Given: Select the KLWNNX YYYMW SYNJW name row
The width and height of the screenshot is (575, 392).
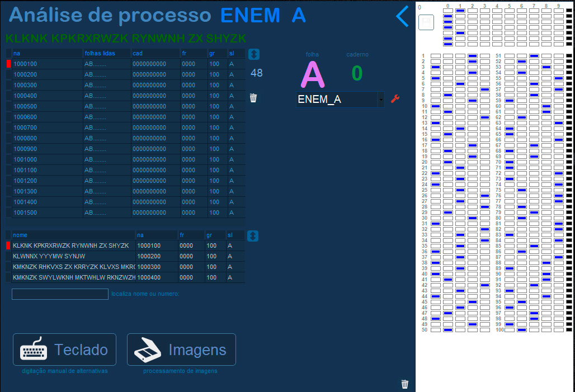Looking at the screenshot, I should click(x=125, y=256).
